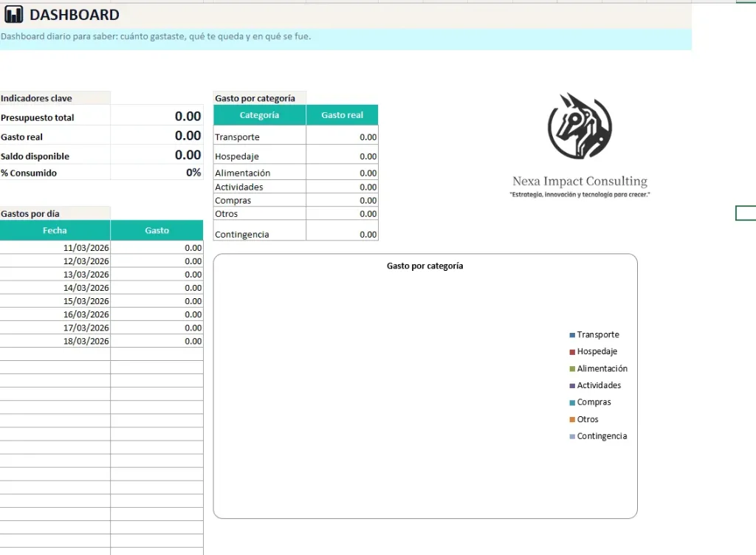Select the Fecha column header

pyautogui.click(x=55, y=230)
